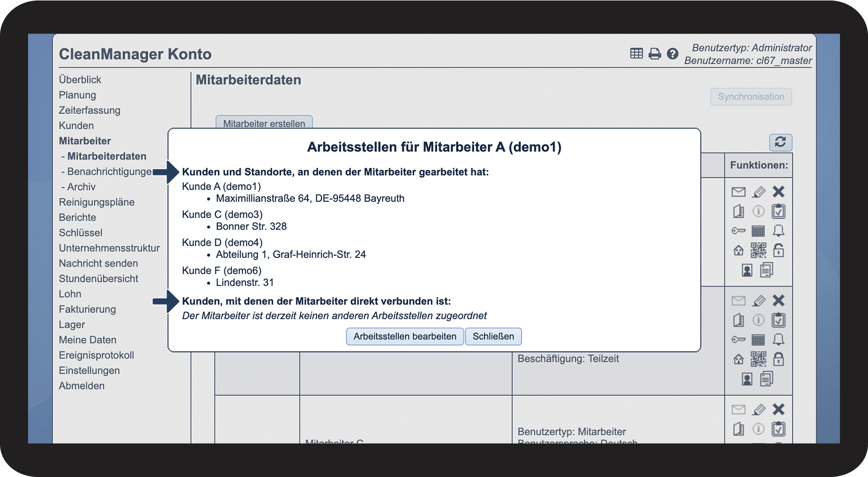Open Zeiterfassung in the sidebar
This screenshot has width=868, height=477.
click(89, 111)
